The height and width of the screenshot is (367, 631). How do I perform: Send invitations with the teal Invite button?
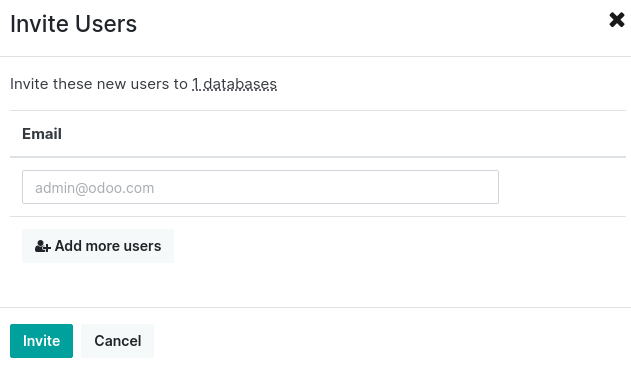coord(41,341)
